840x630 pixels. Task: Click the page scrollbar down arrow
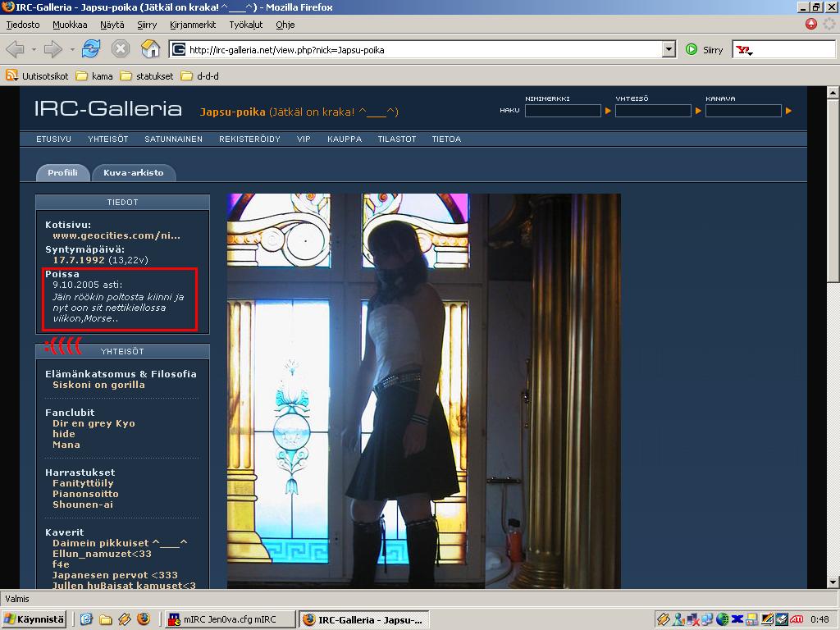click(x=833, y=582)
